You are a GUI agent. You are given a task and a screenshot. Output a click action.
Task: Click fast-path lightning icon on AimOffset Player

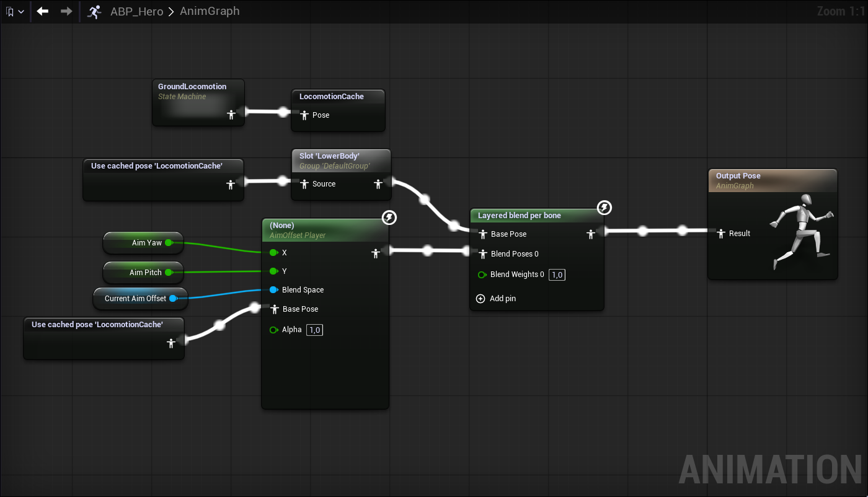point(389,218)
